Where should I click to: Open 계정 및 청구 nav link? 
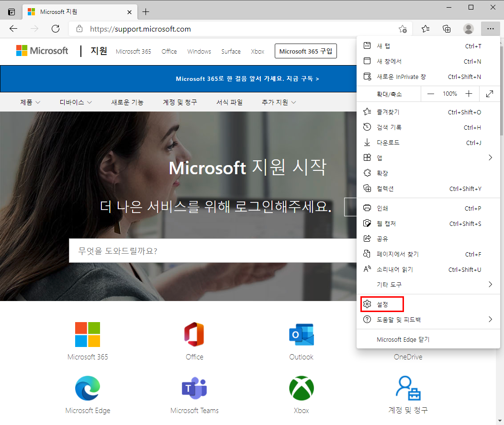point(180,102)
